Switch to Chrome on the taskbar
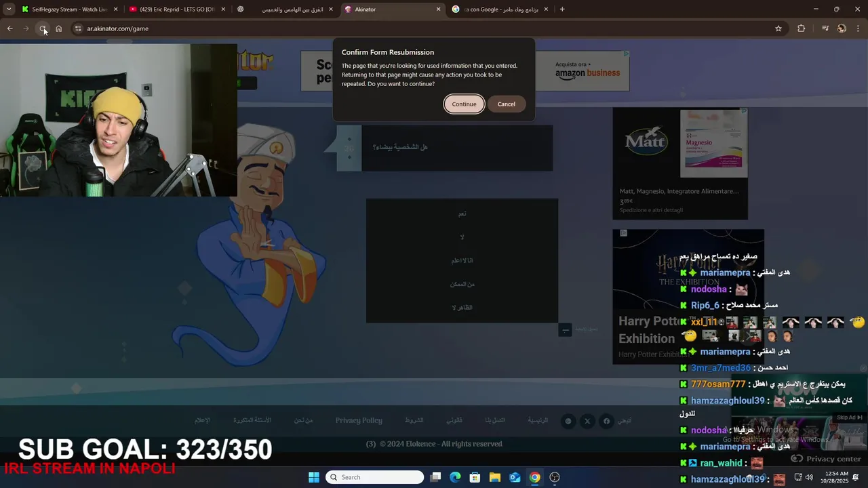 point(535,477)
